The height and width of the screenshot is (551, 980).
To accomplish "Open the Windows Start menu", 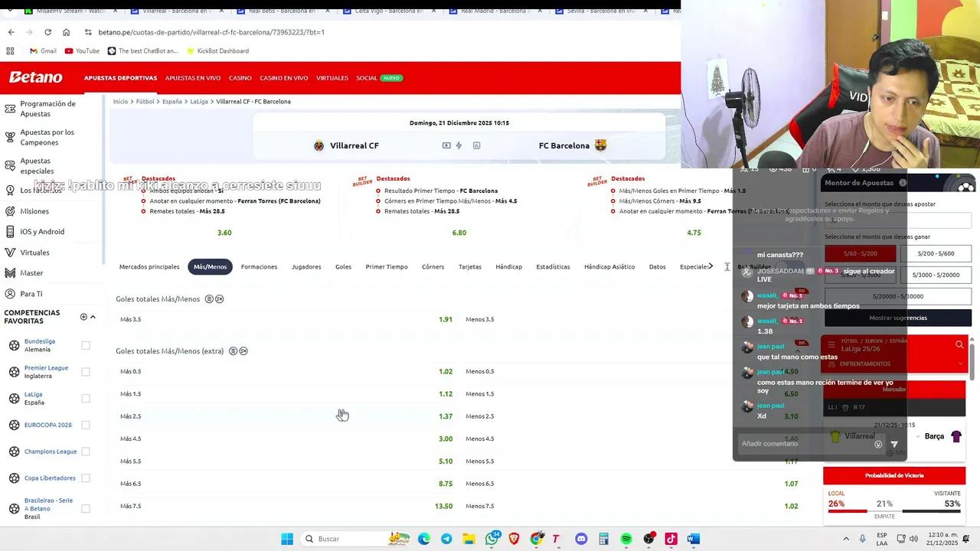I will 287,539.
